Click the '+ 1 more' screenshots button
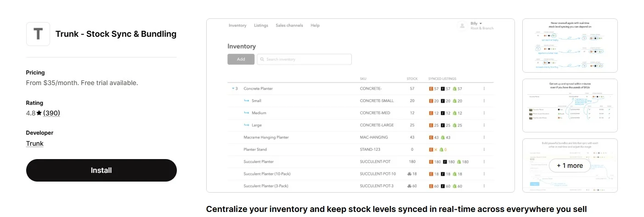 [x=570, y=166]
